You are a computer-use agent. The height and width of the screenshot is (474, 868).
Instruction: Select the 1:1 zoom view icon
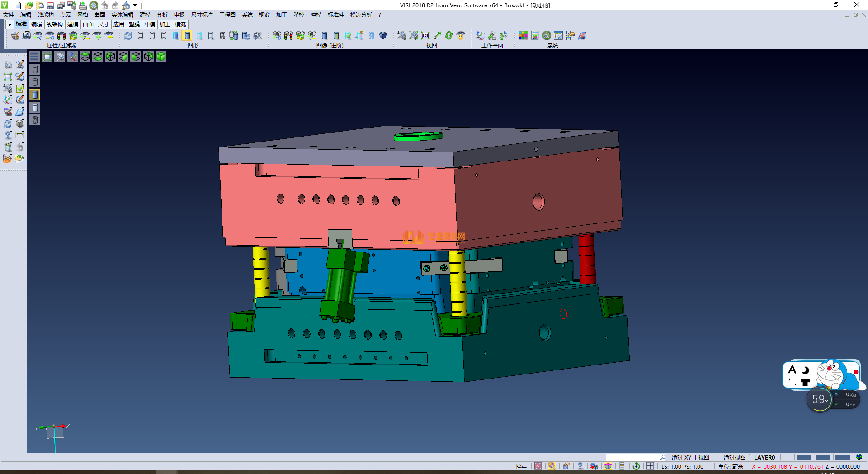[425, 36]
